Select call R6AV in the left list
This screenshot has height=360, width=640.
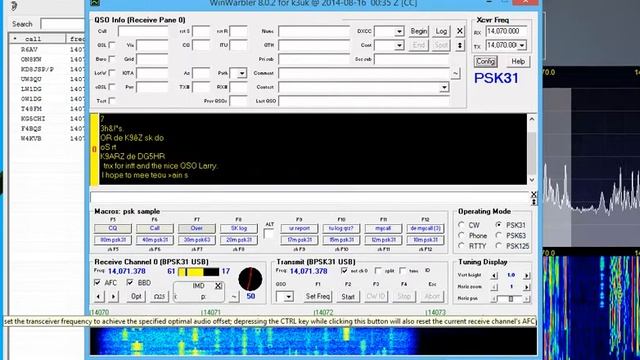[29, 49]
